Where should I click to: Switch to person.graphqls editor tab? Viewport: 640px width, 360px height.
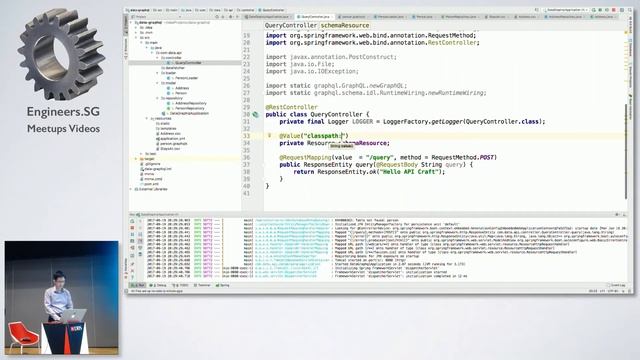pyautogui.click(x=353, y=17)
